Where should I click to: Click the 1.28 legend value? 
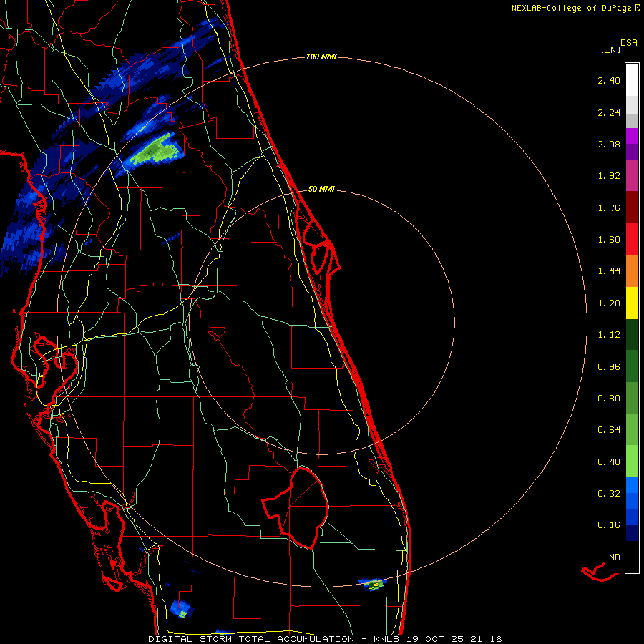609,303
